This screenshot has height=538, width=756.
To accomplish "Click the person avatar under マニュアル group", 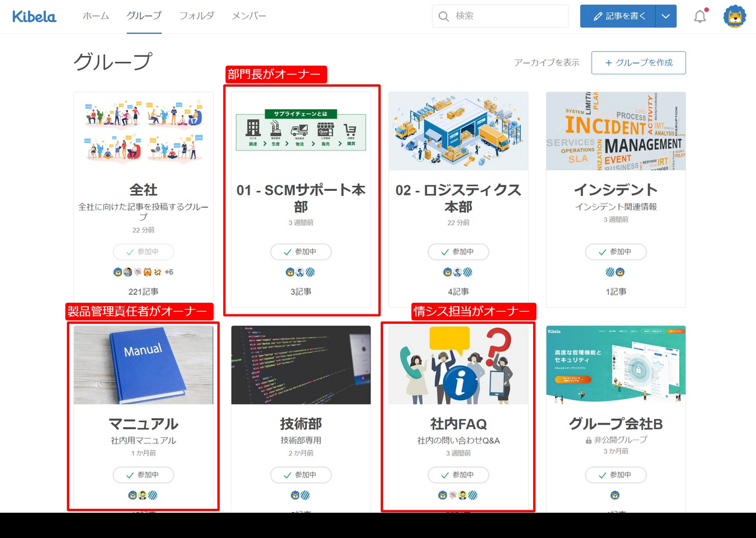I will click(142, 495).
